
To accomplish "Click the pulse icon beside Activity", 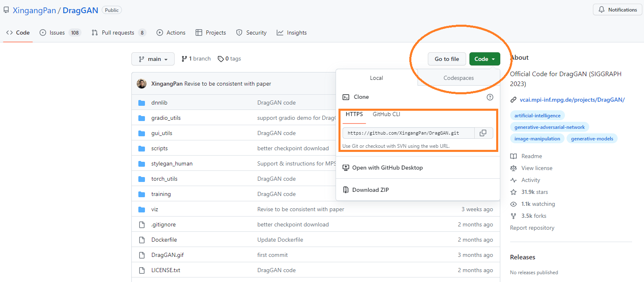I will pyautogui.click(x=513, y=180).
